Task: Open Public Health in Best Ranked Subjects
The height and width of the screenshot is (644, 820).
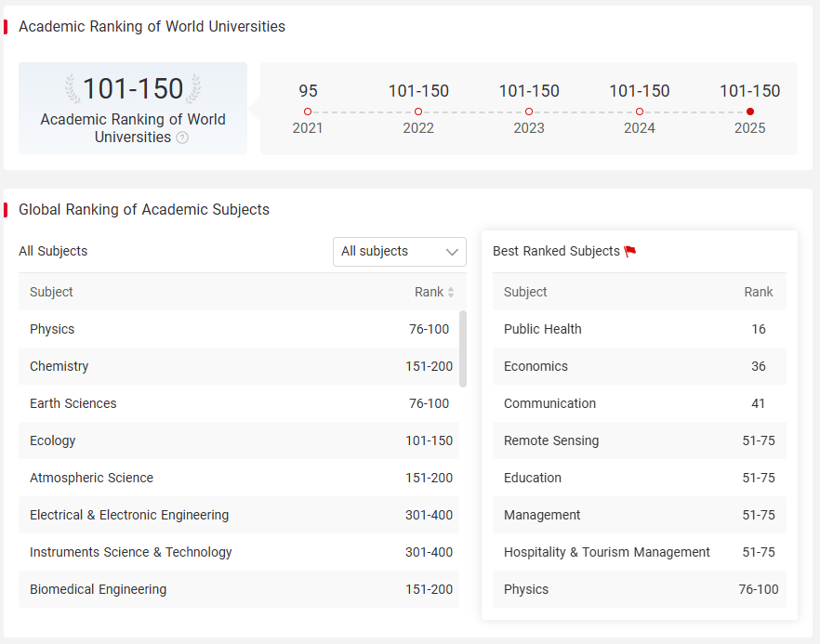Action: (639, 329)
